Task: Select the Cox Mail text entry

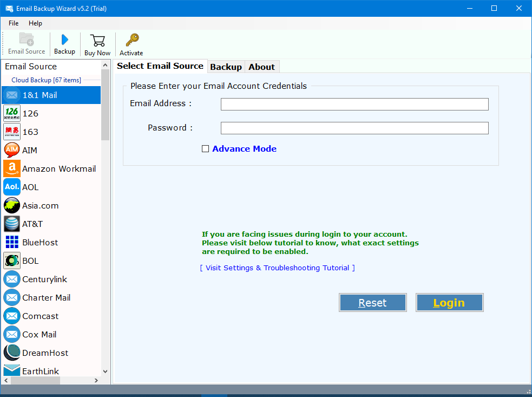Action: click(40, 335)
